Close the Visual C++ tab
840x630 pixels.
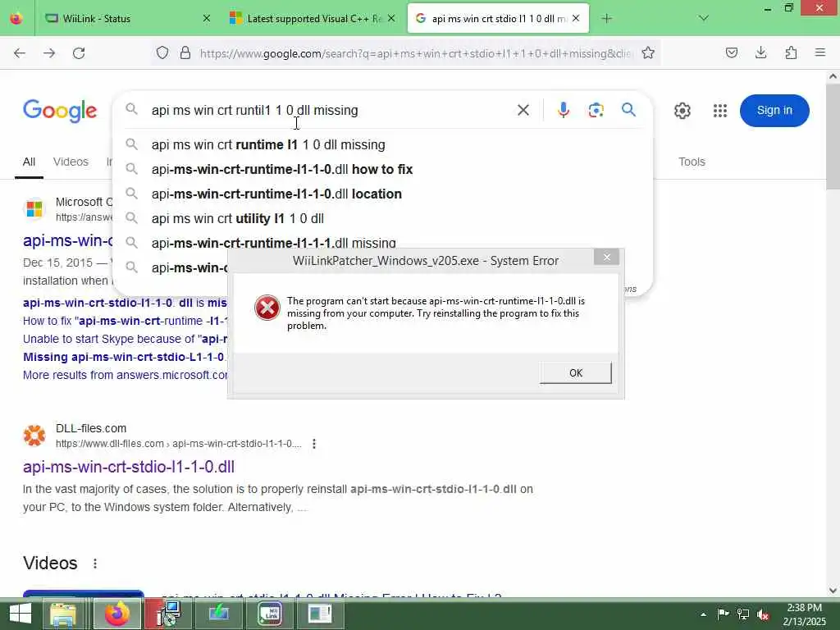391,19
